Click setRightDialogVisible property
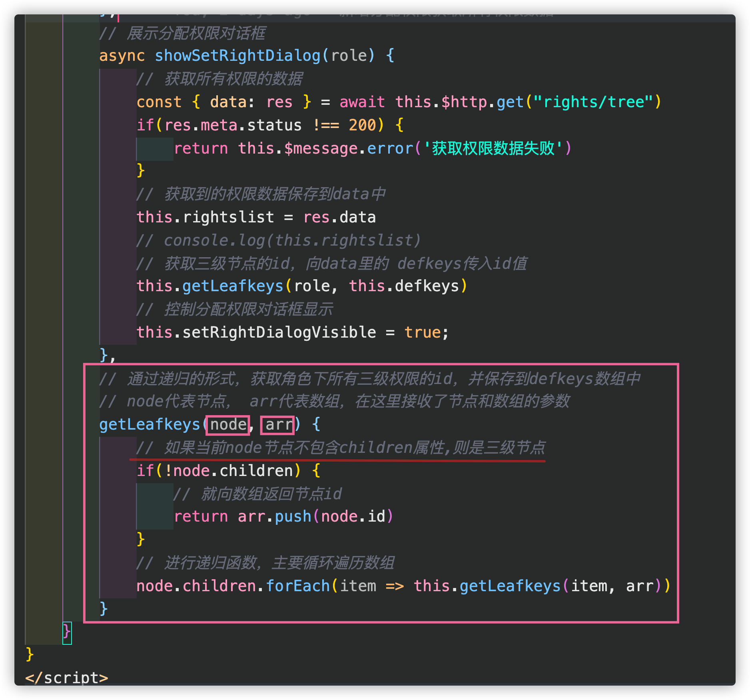Screen dimensions: 750x700 [x=279, y=332]
